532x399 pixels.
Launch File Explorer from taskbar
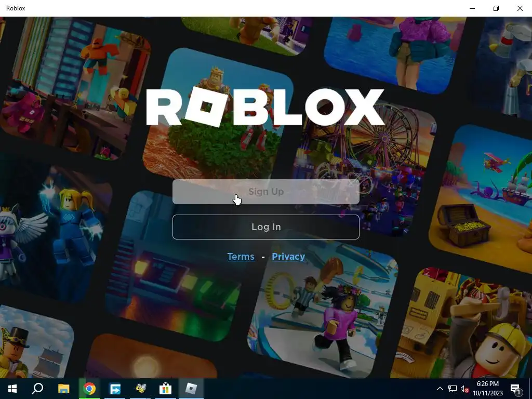tap(63, 389)
